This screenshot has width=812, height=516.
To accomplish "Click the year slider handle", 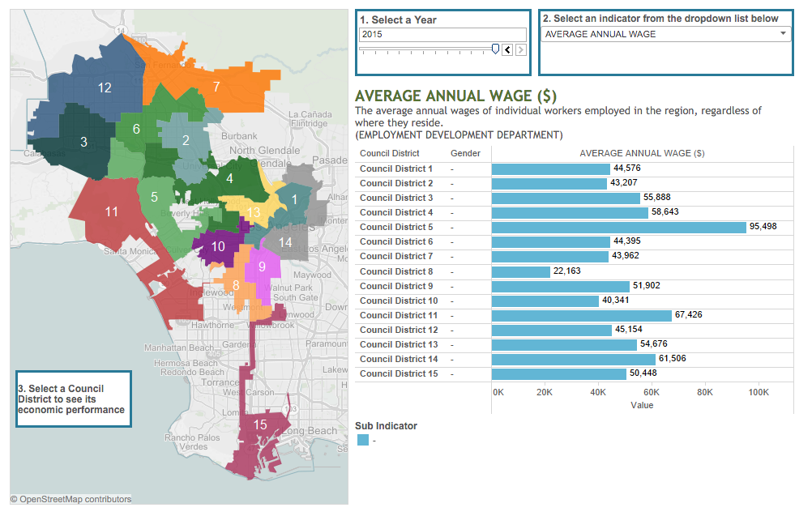I will [x=495, y=49].
